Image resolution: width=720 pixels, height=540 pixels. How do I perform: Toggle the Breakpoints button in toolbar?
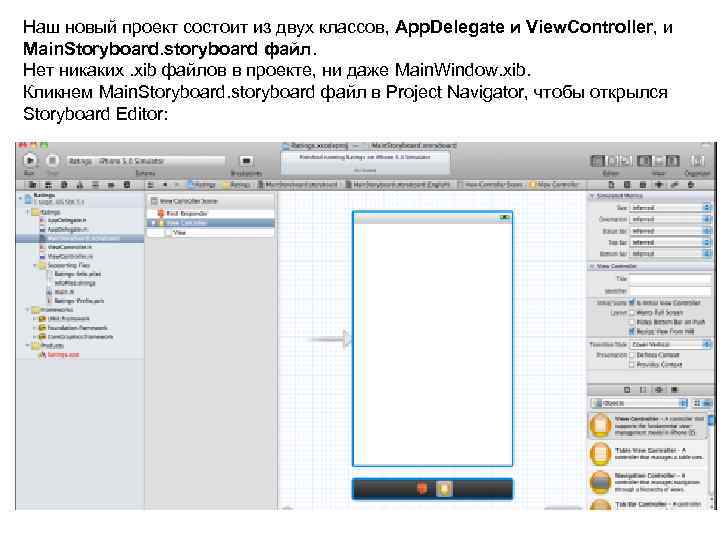point(247,161)
